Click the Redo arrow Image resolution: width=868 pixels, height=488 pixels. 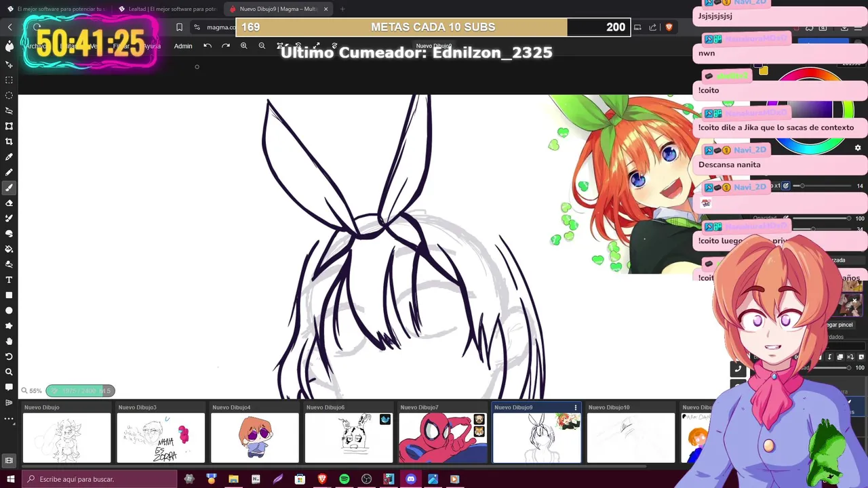[226, 46]
